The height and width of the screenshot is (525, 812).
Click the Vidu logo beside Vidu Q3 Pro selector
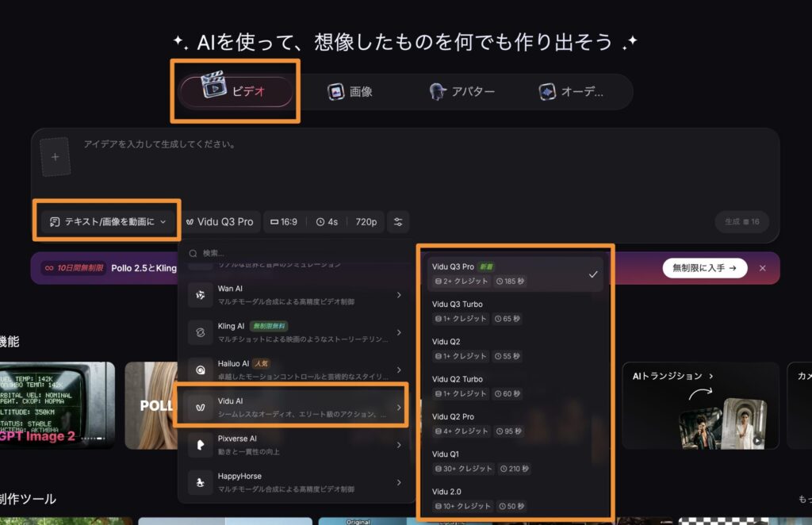[190, 222]
